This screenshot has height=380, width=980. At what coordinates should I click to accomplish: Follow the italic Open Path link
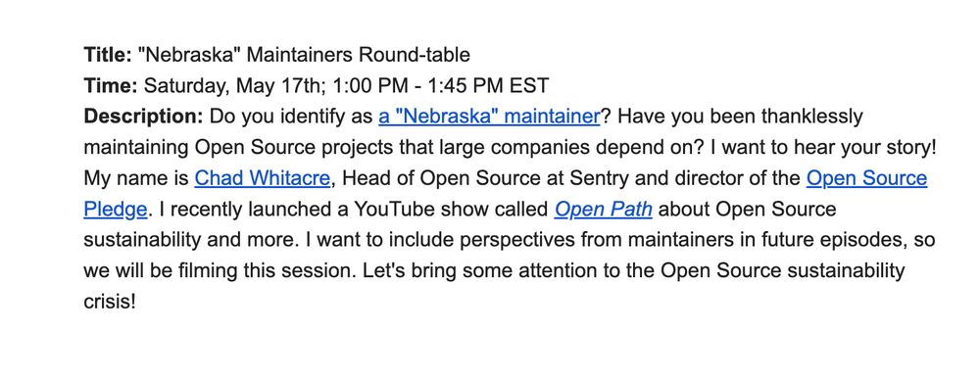(x=603, y=210)
